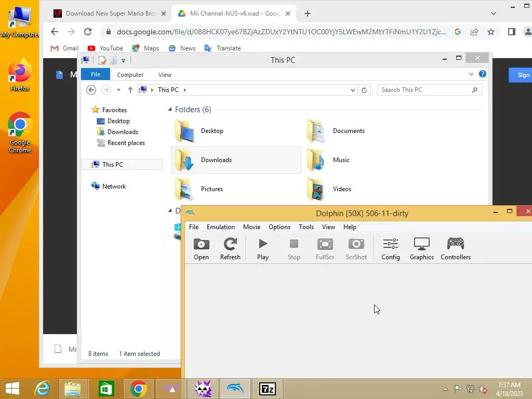Screen dimensions: 532x399
Task: Open Internet Explorer from taskbar
Action: 43,389
